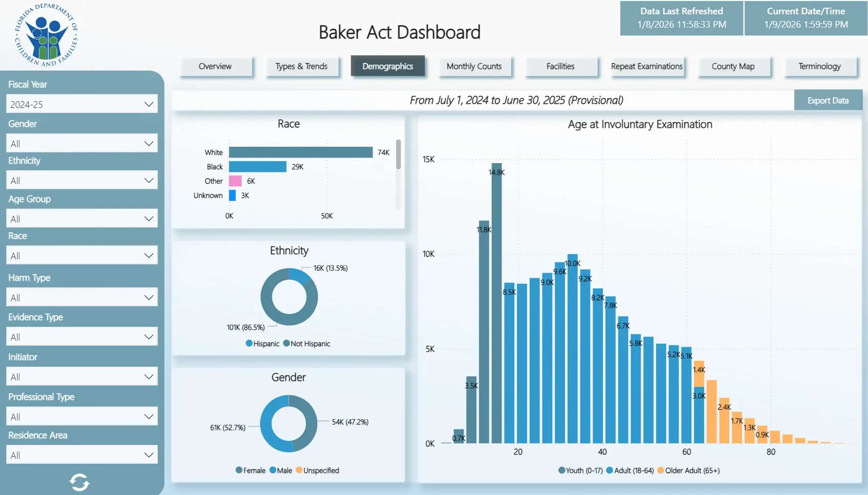Click the Male legend item

pyautogui.click(x=281, y=470)
